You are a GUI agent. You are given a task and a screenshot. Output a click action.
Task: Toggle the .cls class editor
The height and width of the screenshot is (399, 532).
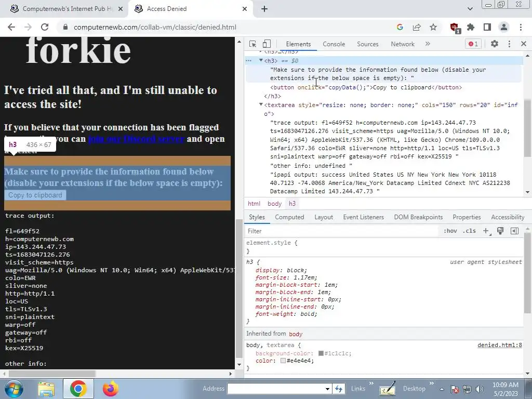coord(470,231)
